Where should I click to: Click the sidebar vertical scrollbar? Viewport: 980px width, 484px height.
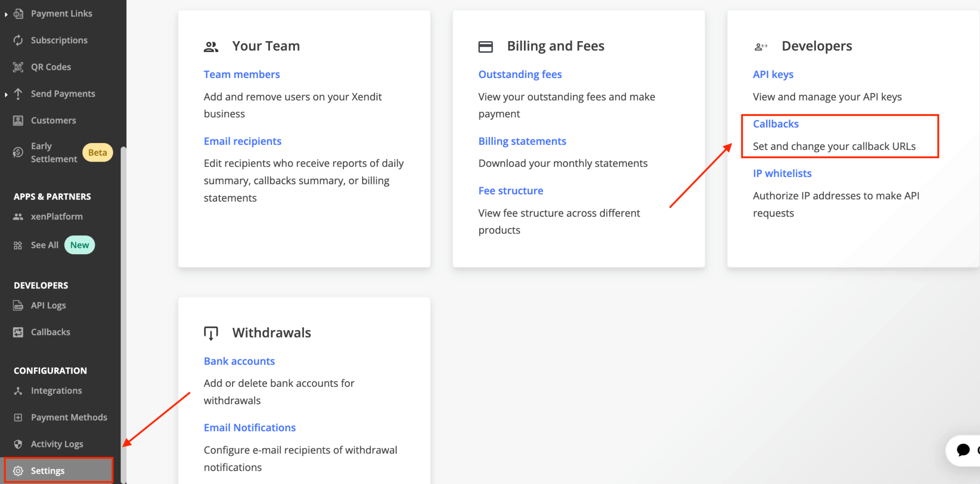[x=123, y=311]
